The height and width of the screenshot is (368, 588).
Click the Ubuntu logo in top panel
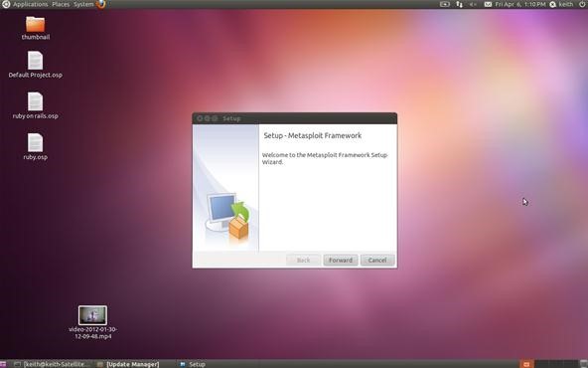click(x=6, y=5)
